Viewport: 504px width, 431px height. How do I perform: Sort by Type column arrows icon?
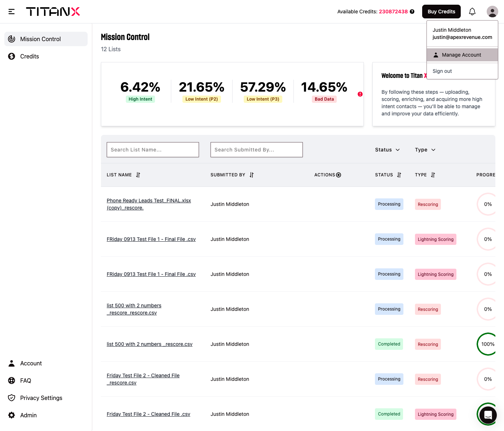tap(433, 175)
